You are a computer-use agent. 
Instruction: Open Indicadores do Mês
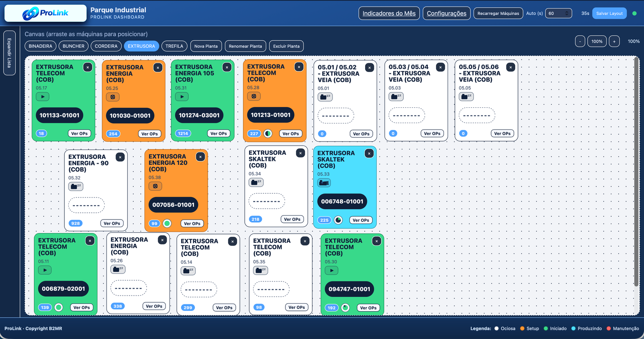[x=389, y=13]
